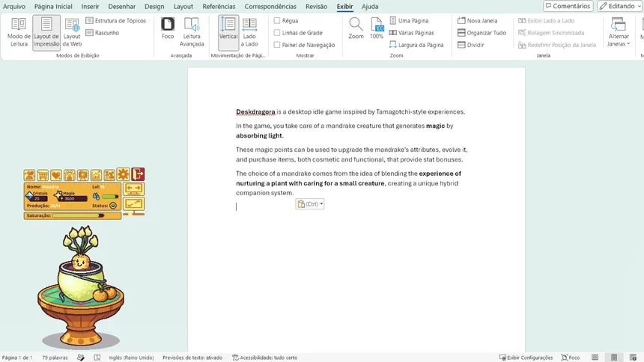Viewport: 644px width, 362px height.
Task: Set zoom to 100%
Action: coord(377,28)
